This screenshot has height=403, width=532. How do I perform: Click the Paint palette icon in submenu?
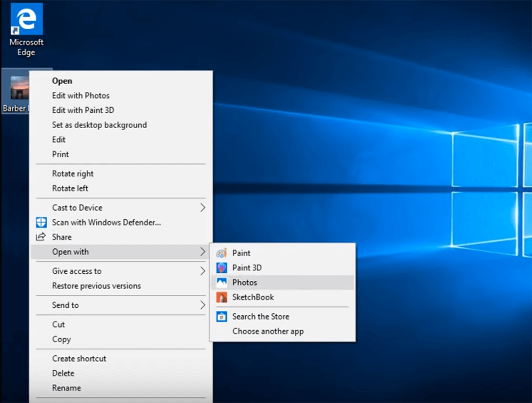(221, 253)
